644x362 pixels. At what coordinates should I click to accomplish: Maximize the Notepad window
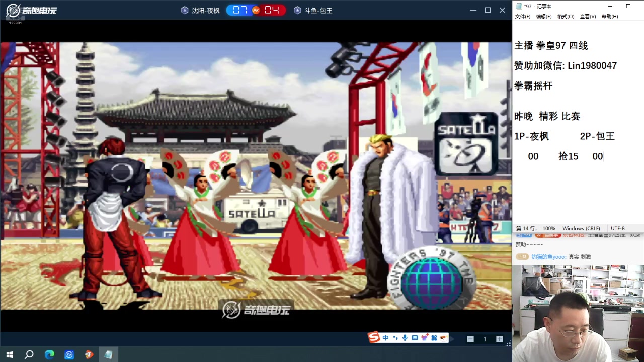628,6
